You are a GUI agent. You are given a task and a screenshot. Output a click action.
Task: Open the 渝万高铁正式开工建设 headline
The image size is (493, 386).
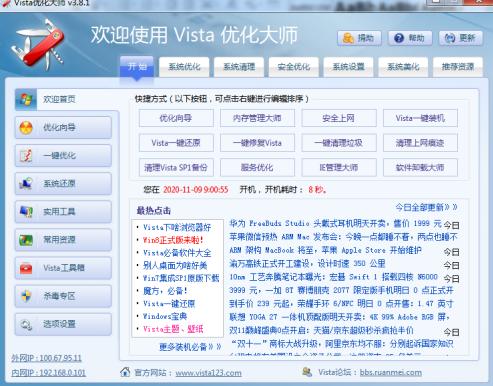[x=307, y=264]
